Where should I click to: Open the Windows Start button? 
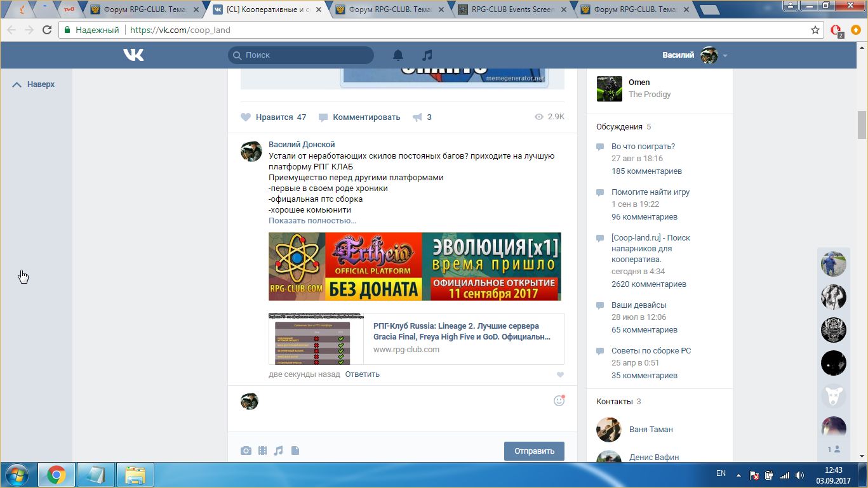click(17, 475)
